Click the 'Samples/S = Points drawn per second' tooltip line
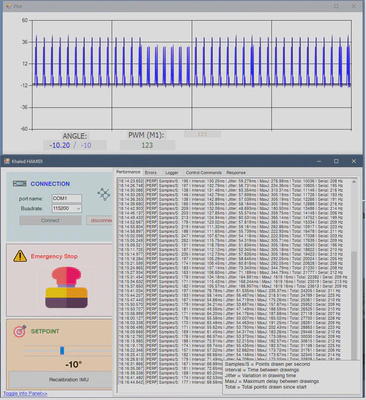This screenshot has width=366, height=400. pyautogui.click(x=268, y=364)
